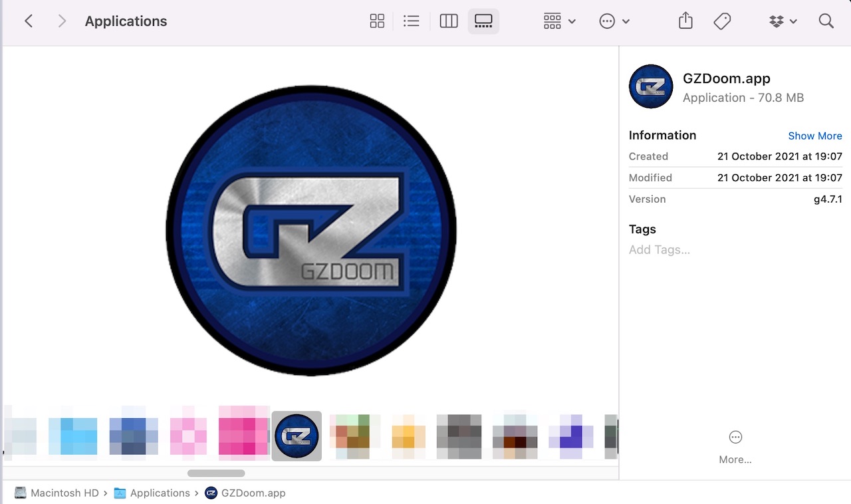The height and width of the screenshot is (504, 851).
Task: Select the light blue blurred thumbnail
Action: tap(73, 436)
